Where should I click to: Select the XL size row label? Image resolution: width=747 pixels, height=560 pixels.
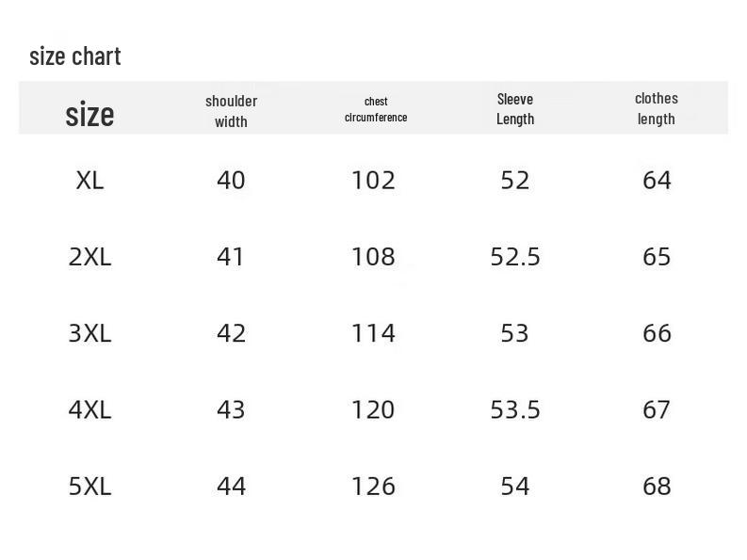pyautogui.click(x=89, y=180)
